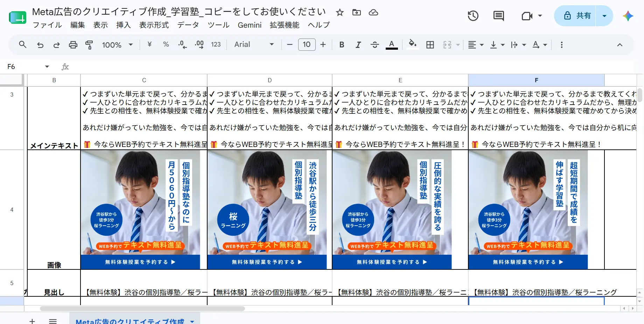Select row 4 header
The width and height of the screenshot is (644, 324).
pos(12,210)
